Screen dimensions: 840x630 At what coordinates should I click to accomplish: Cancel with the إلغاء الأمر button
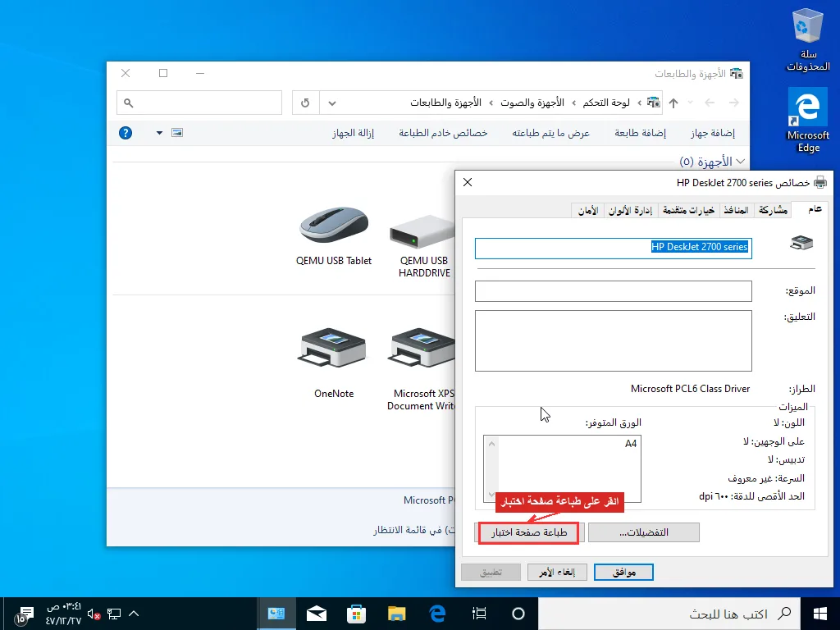pos(557,572)
